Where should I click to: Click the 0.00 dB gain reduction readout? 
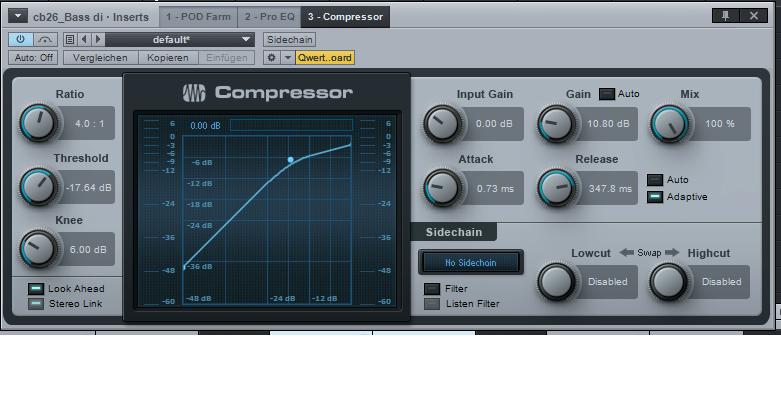click(205, 126)
